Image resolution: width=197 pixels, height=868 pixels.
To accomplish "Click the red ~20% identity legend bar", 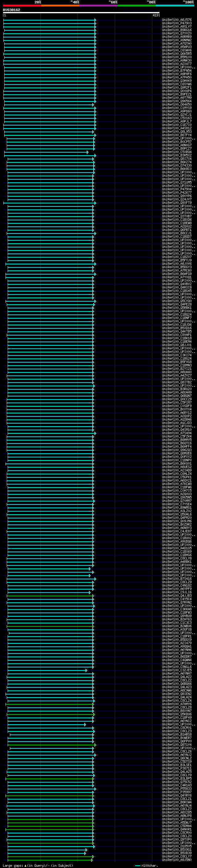I will coord(22,6).
